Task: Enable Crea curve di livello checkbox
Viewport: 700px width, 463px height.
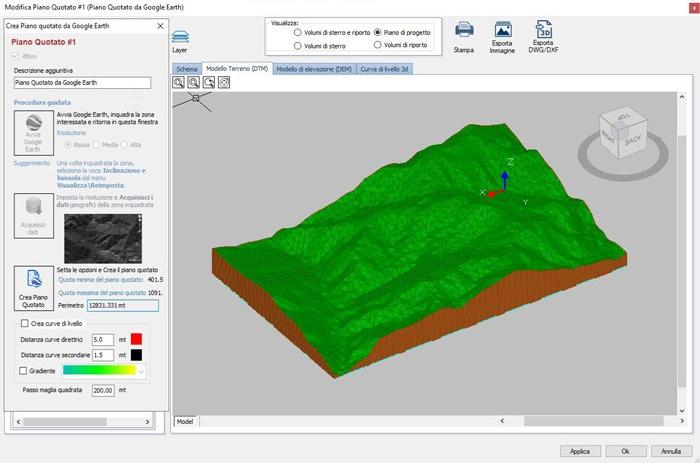Action: point(25,324)
